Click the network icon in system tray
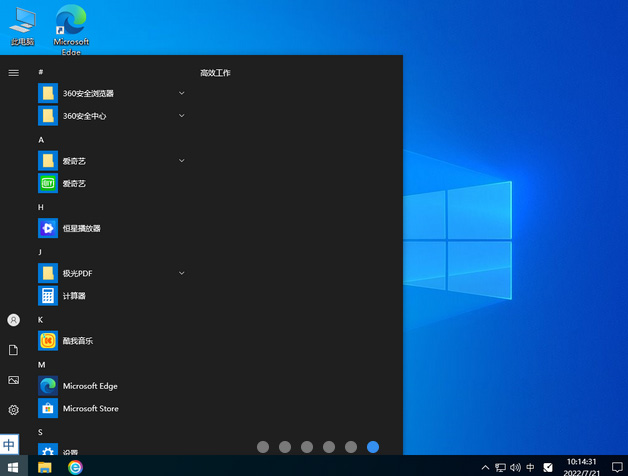The height and width of the screenshot is (476, 628). click(x=500, y=467)
